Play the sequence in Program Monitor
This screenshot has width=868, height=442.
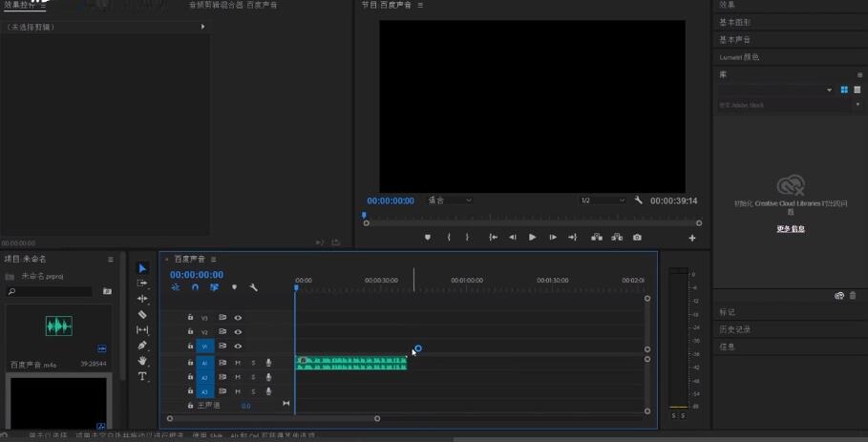[533, 238]
